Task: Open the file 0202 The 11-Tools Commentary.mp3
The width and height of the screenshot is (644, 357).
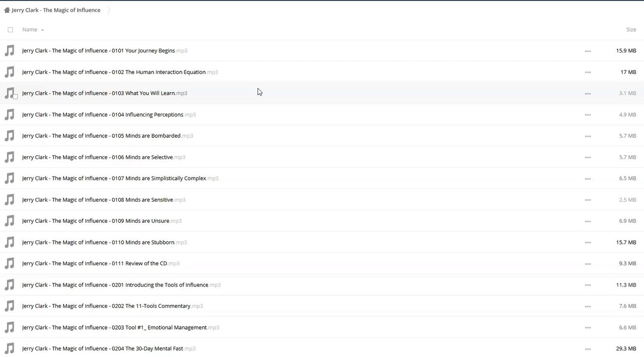Action: [112, 306]
